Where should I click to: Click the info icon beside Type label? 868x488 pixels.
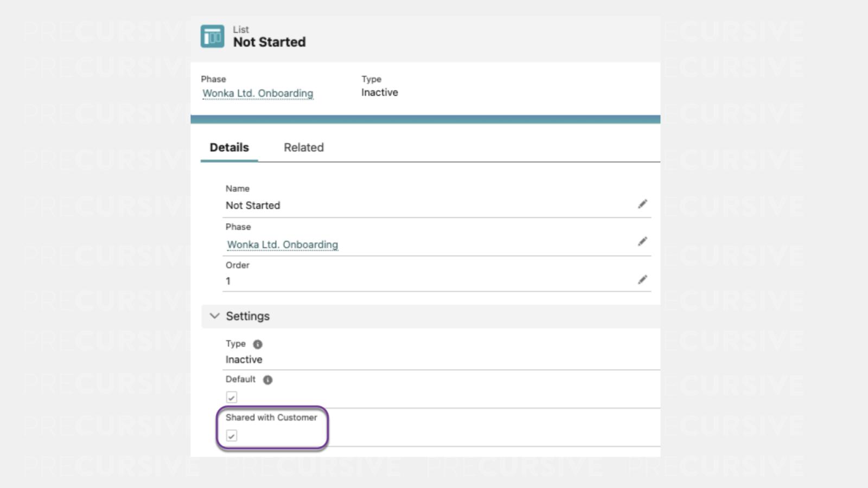click(x=258, y=344)
